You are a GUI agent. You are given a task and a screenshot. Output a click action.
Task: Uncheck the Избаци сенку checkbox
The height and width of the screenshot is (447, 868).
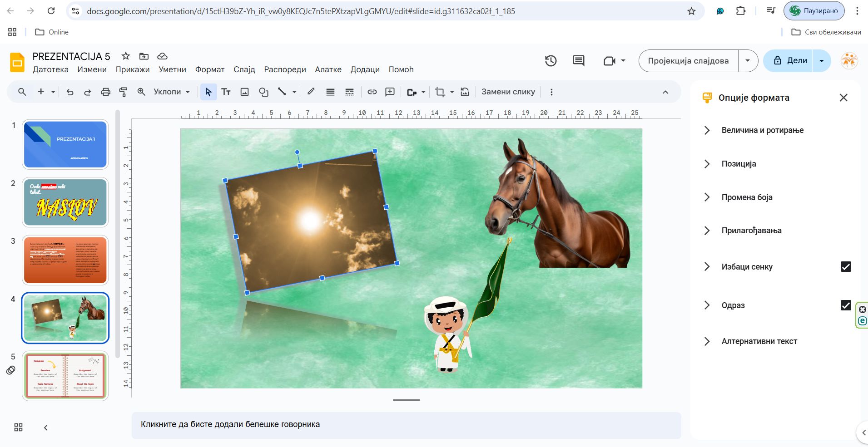[x=845, y=267]
